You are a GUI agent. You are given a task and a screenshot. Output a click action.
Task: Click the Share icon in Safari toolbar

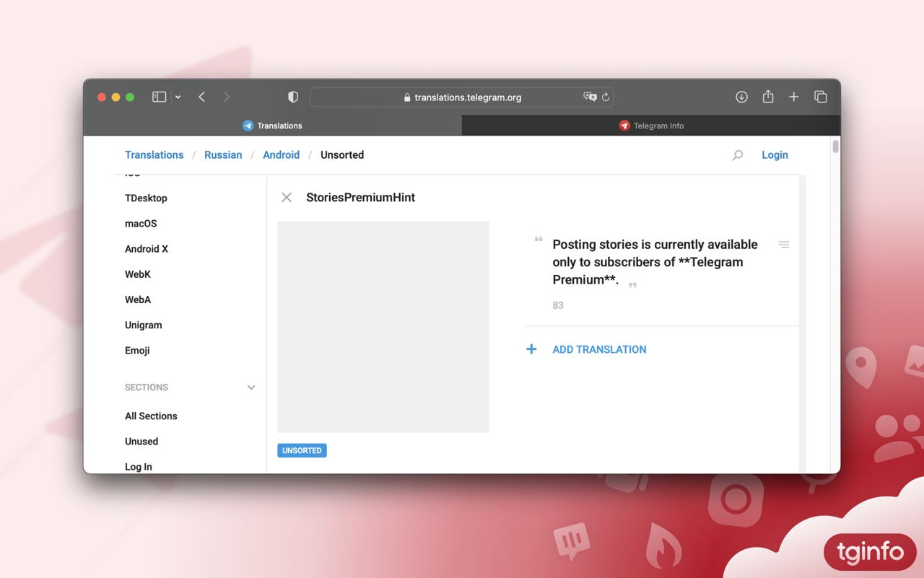tap(768, 97)
